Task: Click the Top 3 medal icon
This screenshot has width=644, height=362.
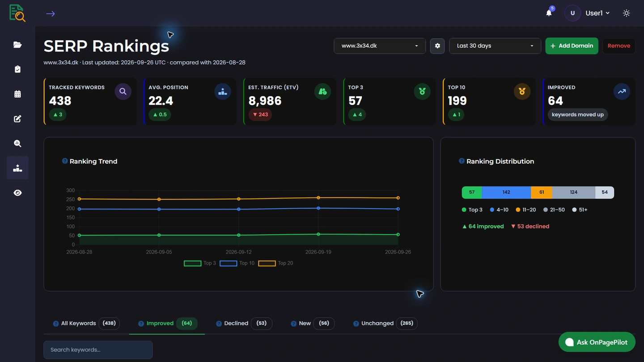Action: 422,92
